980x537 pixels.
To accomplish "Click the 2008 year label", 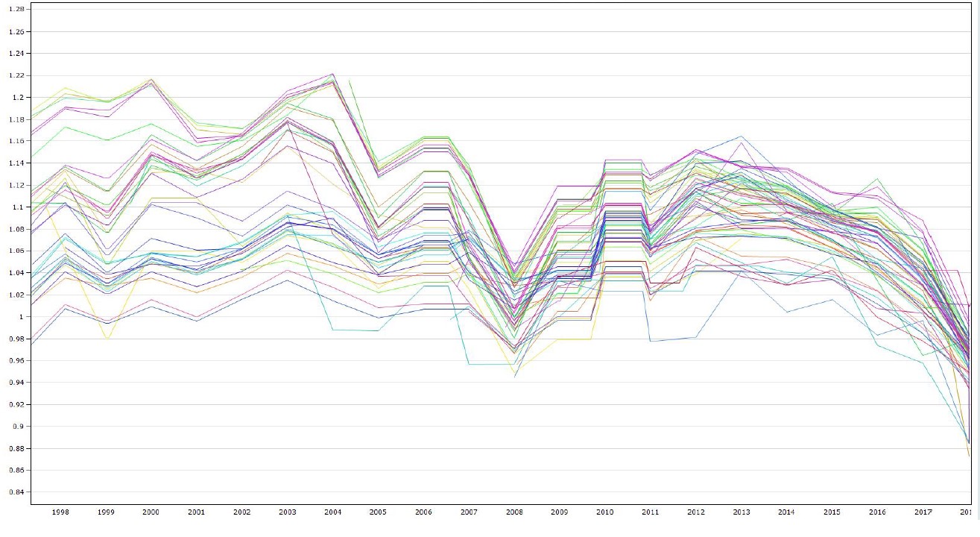I will pos(513,512).
